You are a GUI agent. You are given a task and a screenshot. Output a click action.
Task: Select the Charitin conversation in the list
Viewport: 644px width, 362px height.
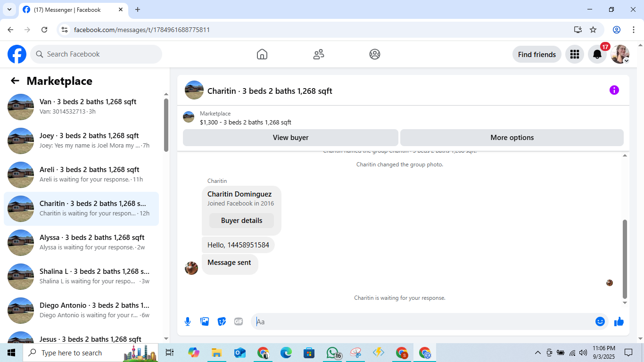click(81, 209)
